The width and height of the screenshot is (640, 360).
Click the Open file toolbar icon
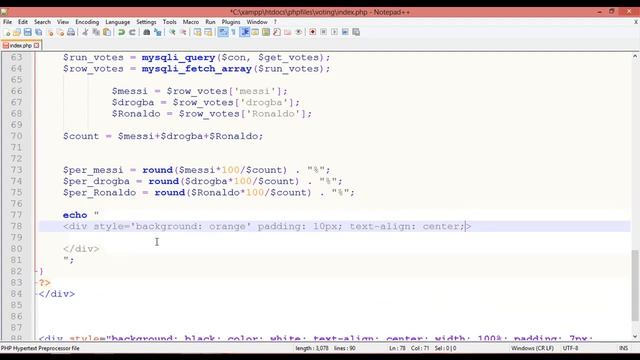[x=17, y=32]
